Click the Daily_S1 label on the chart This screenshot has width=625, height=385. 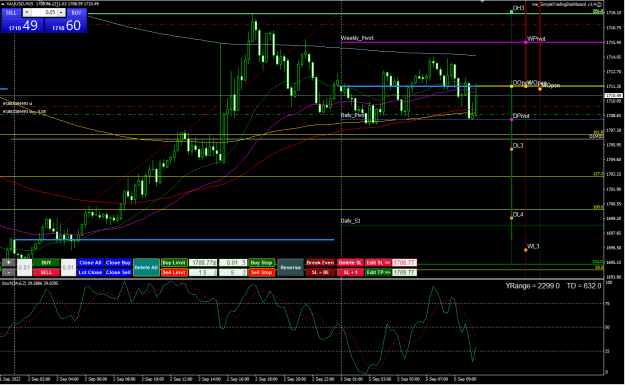[x=351, y=221]
